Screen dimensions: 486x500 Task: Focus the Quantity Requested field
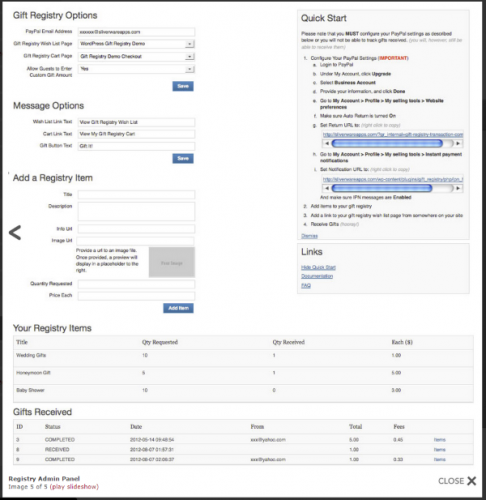point(136,284)
